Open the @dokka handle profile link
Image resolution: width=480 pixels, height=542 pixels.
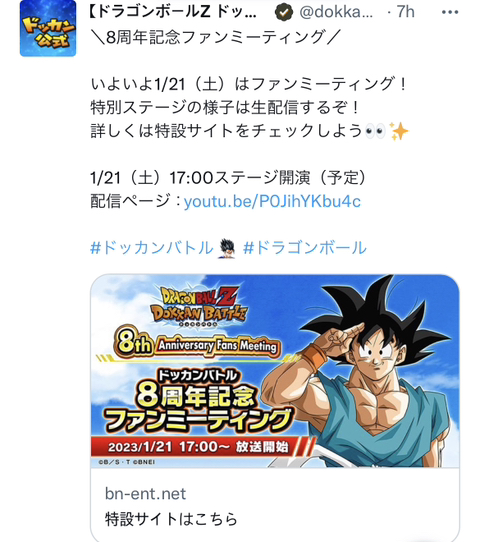(x=336, y=12)
